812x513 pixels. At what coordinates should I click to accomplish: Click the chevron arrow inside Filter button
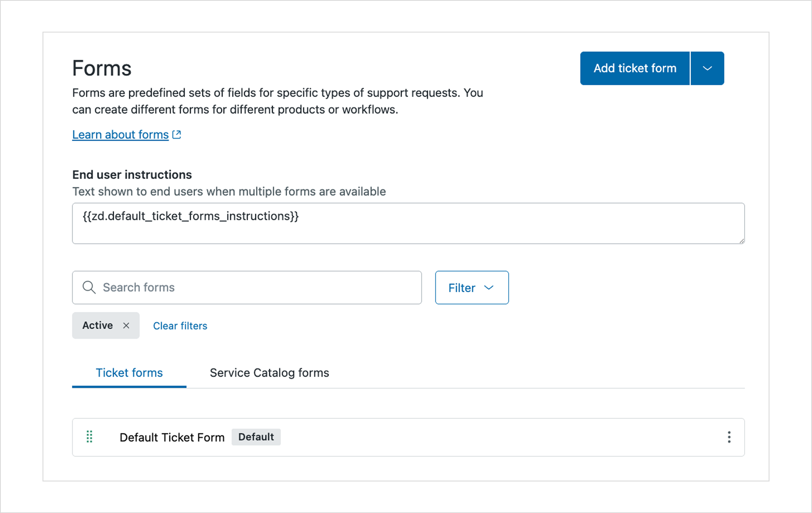pos(489,288)
